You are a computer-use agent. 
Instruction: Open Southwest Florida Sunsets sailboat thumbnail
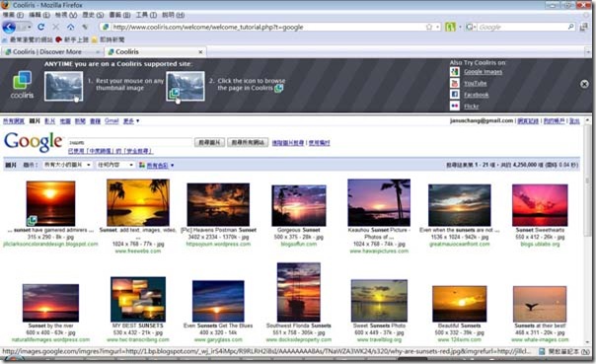point(299,292)
